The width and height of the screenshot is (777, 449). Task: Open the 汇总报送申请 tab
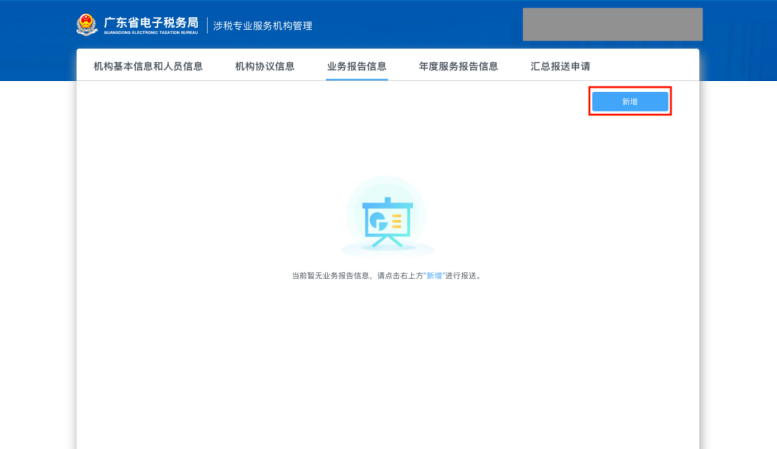pyautogui.click(x=560, y=66)
